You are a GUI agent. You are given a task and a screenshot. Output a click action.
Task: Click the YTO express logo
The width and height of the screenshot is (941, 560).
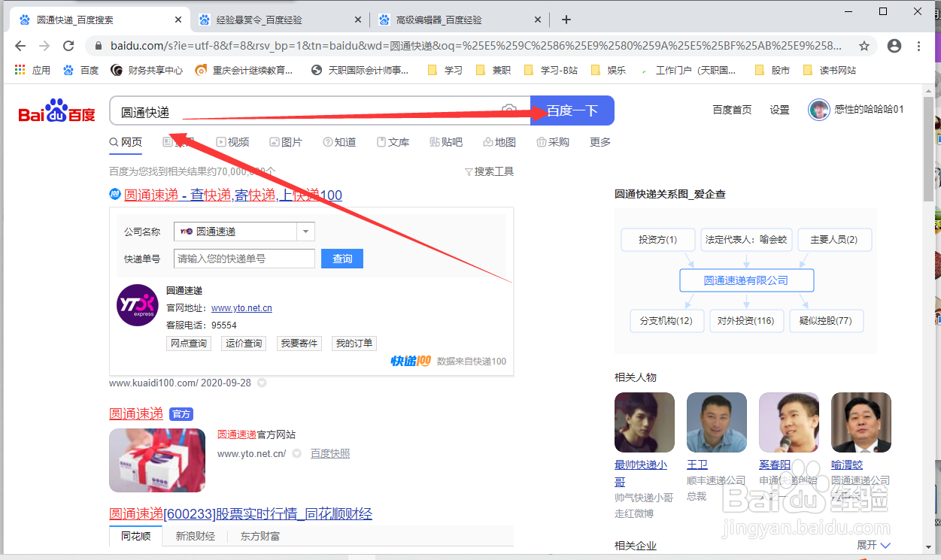138,305
